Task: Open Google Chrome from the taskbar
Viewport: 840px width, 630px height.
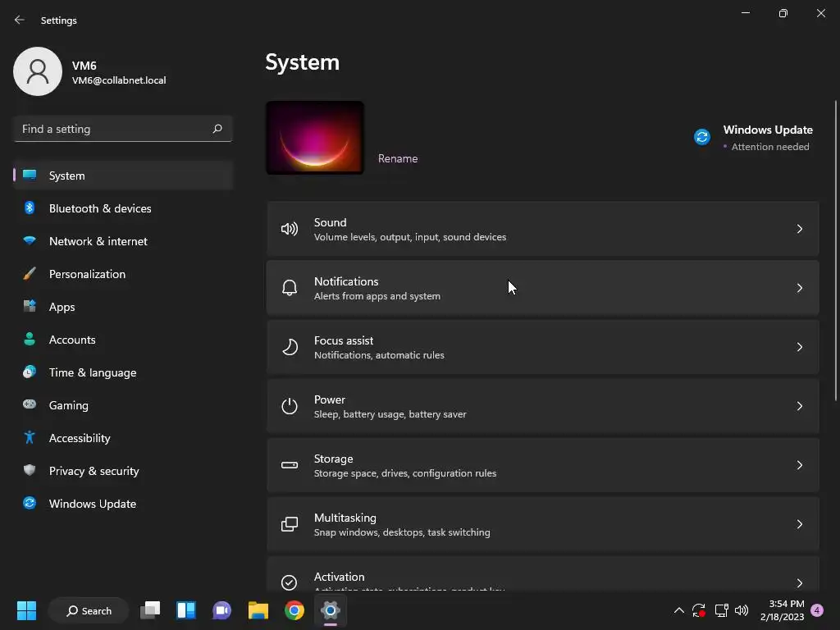Action: pos(294,610)
